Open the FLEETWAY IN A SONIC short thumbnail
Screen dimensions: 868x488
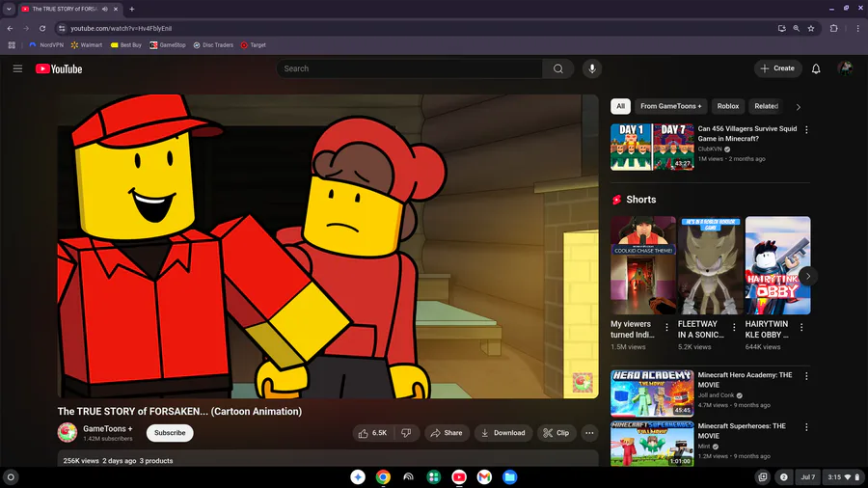click(x=710, y=265)
